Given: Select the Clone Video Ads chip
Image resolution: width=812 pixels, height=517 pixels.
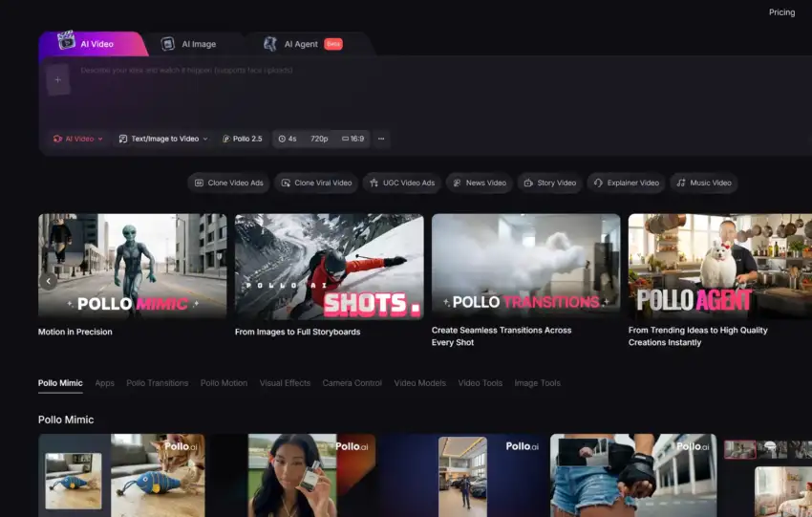Looking at the screenshot, I should click(228, 183).
